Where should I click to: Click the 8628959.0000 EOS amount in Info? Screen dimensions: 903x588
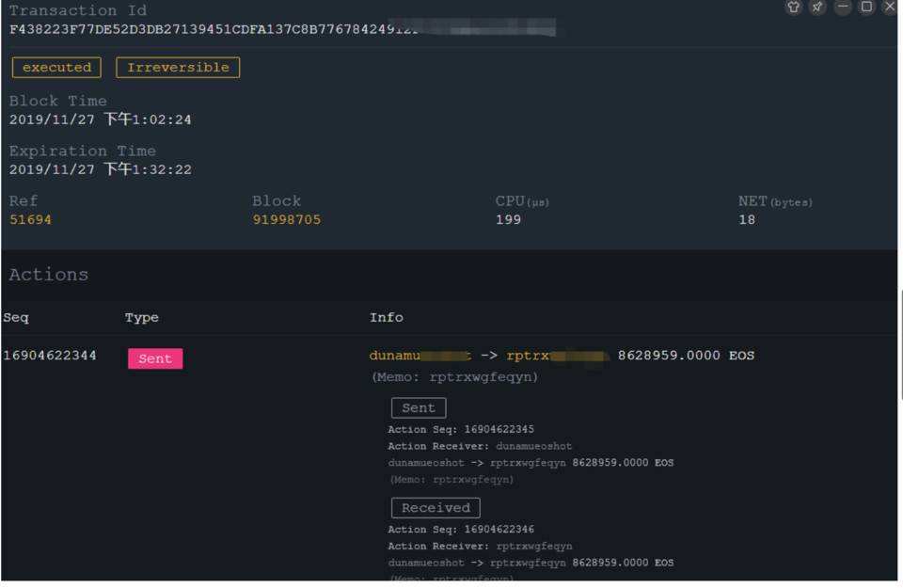(686, 356)
